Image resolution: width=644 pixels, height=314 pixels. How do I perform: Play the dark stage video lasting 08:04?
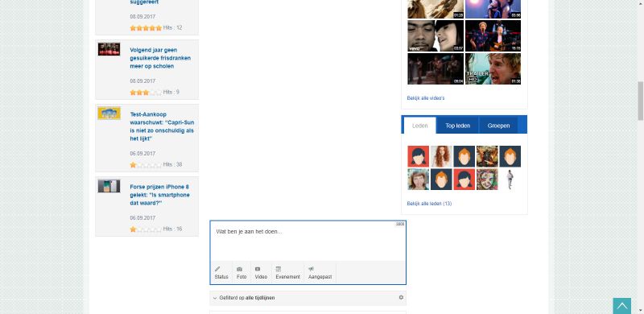pyautogui.click(x=436, y=68)
